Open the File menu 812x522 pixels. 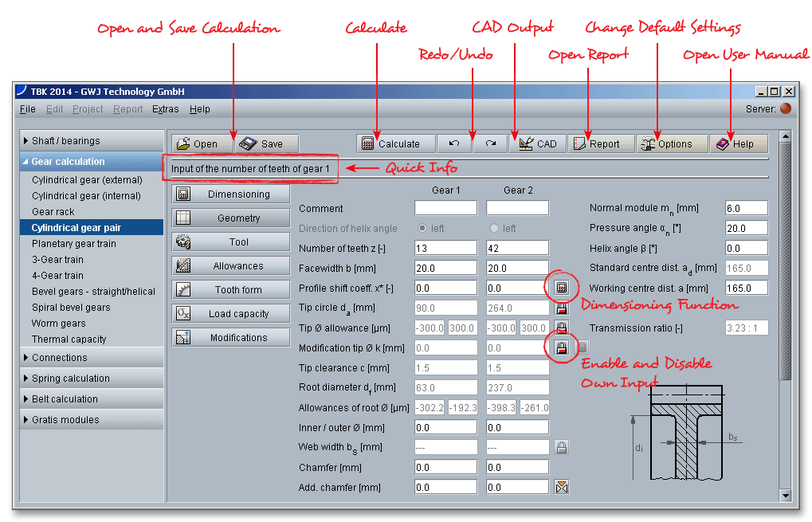pyautogui.click(x=27, y=109)
